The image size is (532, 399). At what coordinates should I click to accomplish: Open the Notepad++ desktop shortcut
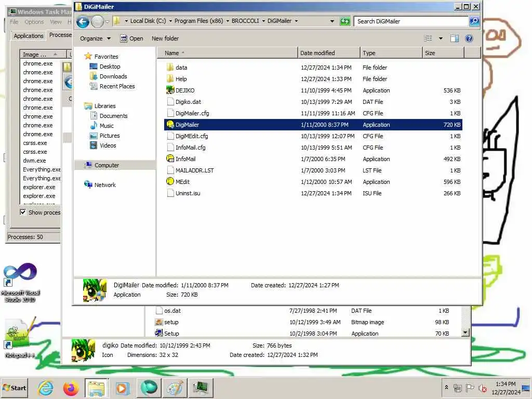click(20, 337)
